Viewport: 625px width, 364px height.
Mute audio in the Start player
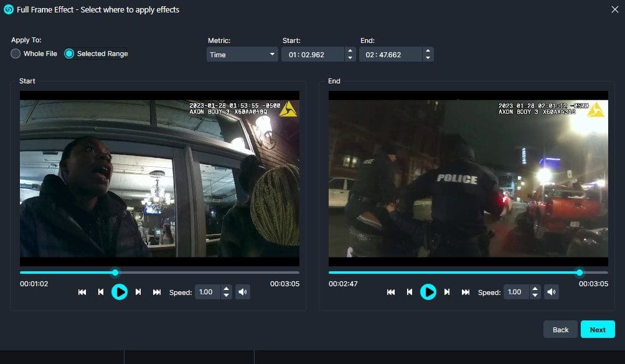coord(243,292)
